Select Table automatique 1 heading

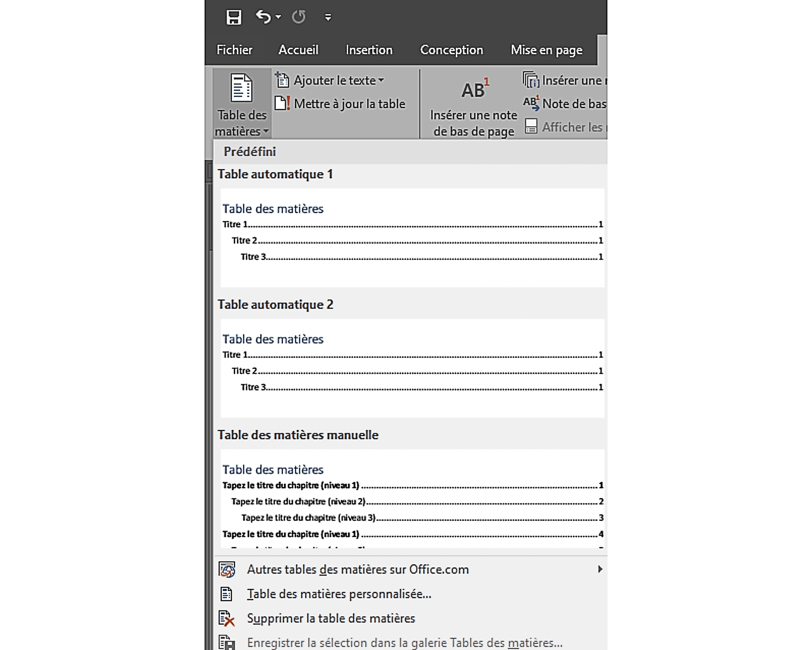click(x=275, y=174)
